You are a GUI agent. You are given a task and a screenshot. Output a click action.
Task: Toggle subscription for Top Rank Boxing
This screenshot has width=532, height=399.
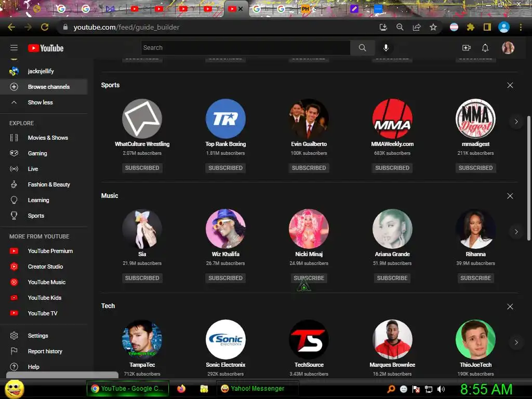coord(225,168)
